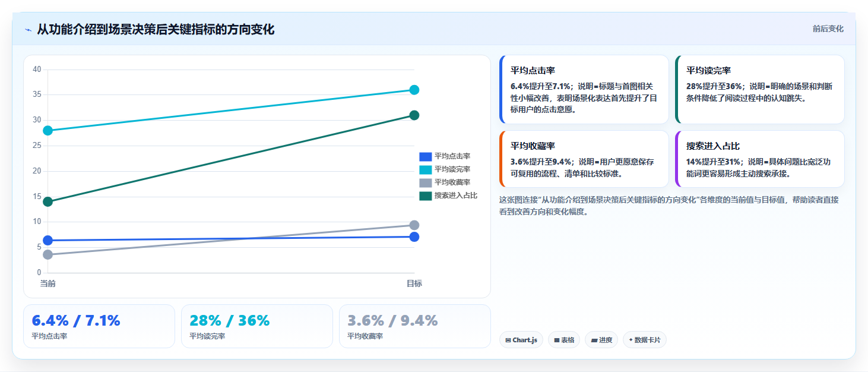868x372 pixels.
Task: Click the Chart.js tag icon
Action: click(508, 341)
